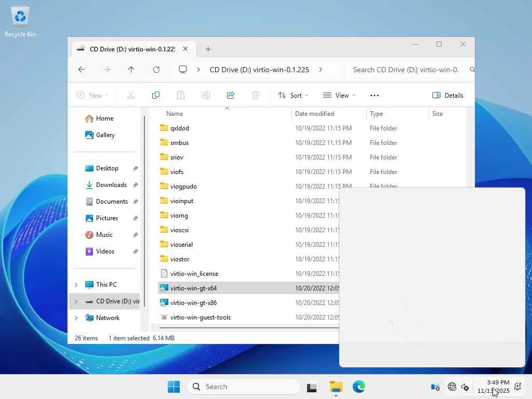Unpin Desktop using its pin icon
Screen dimensions: 532x399
point(136,169)
